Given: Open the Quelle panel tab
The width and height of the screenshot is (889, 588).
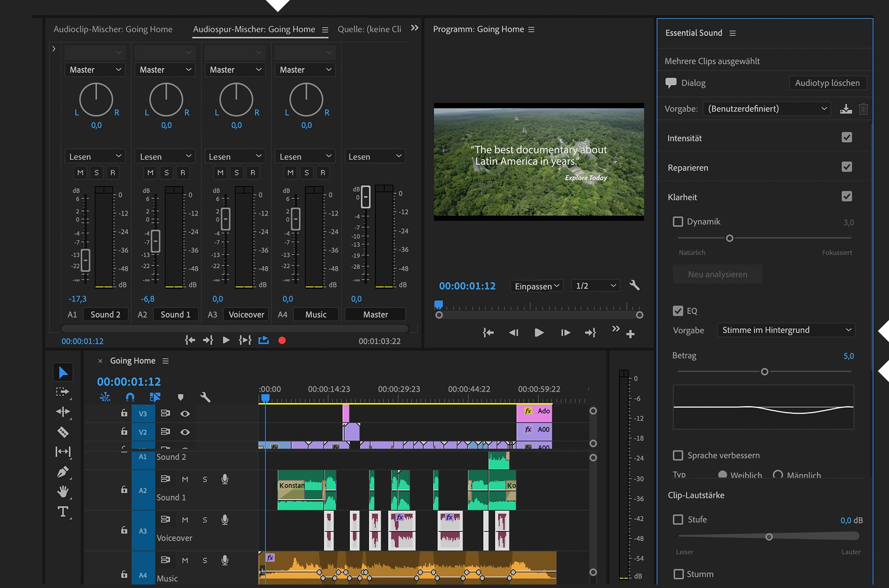Looking at the screenshot, I should coord(369,29).
